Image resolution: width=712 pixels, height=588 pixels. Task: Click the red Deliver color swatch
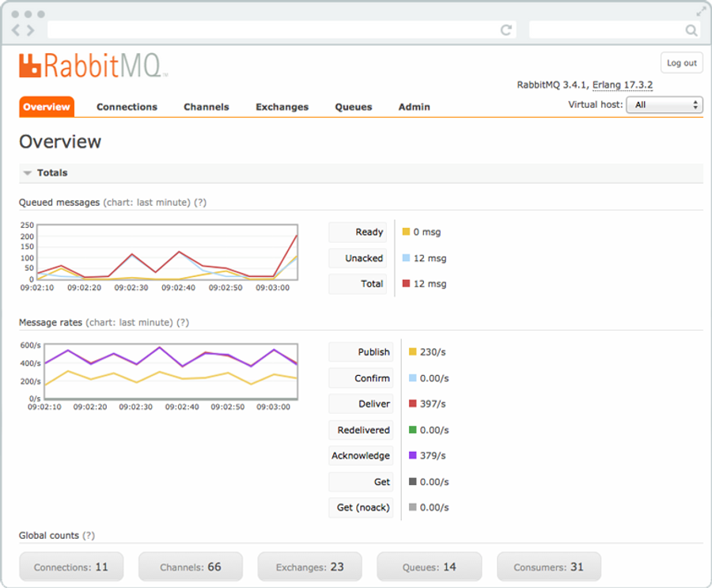(x=412, y=404)
